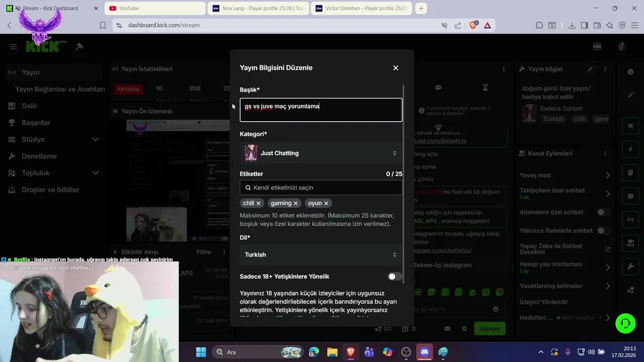Toggle the browser sidebar panel icon
The height and width of the screenshot is (362, 644).
click(584, 25)
